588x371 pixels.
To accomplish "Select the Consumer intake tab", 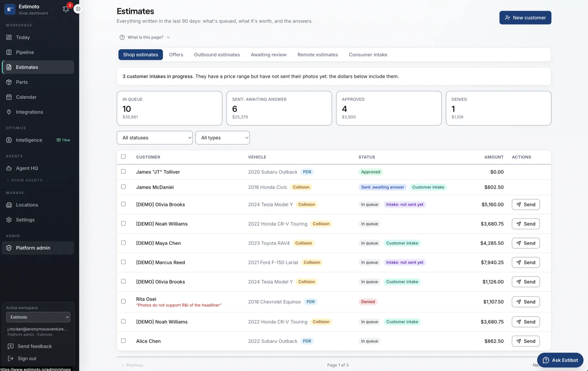I will (x=368, y=55).
